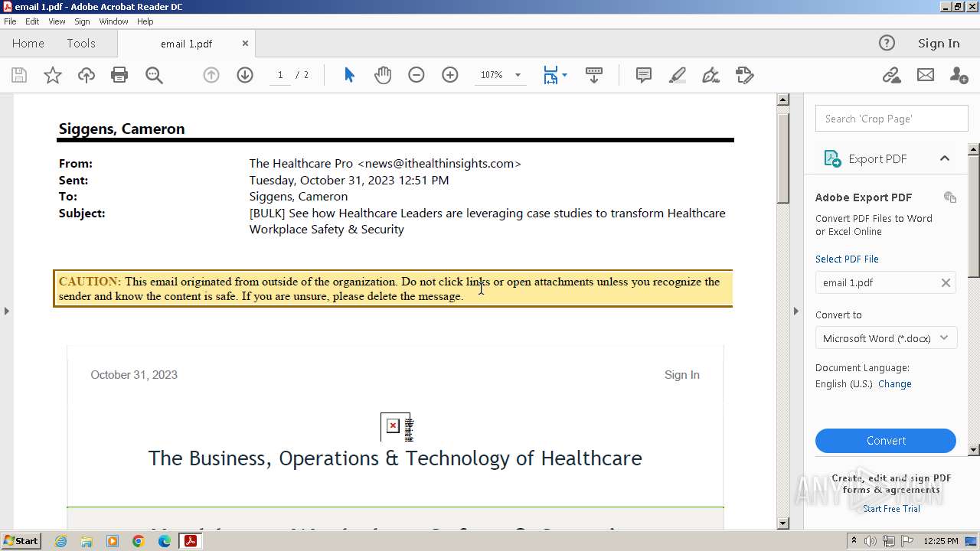Image resolution: width=980 pixels, height=551 pixels.
Task: Click the blue Convert button
Action: pos(886,441)
